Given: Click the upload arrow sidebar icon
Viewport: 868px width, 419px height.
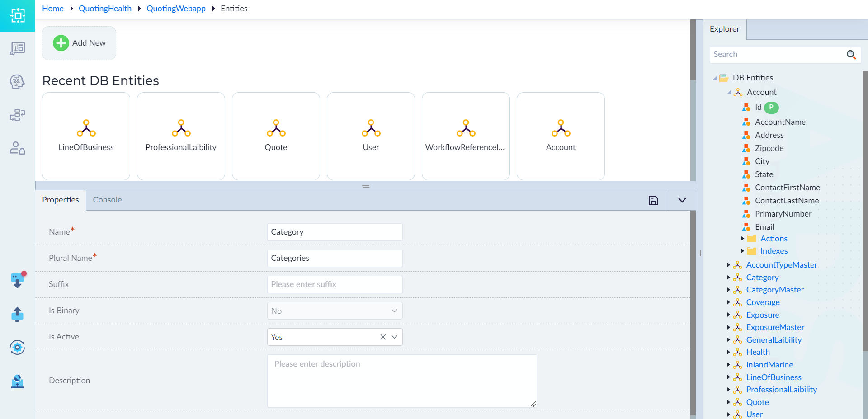Looking at the screenshot, I should (17, 314).
